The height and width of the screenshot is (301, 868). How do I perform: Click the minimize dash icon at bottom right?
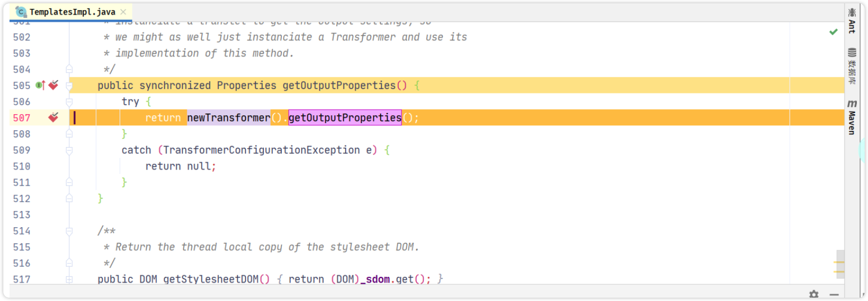click(x=834, y=294)
